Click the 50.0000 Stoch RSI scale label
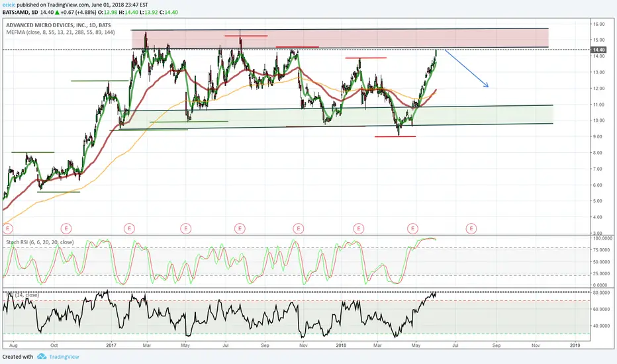The height and width of the screenshot is (364, 617). (603, 262)
